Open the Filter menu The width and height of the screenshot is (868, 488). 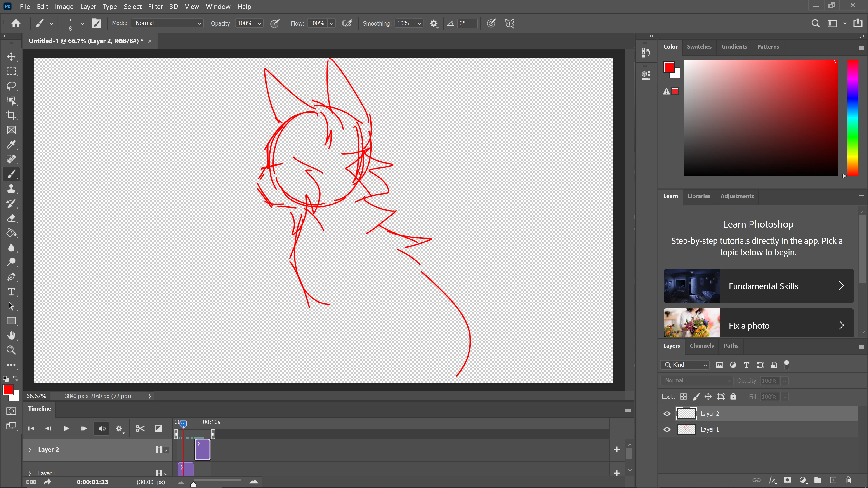(155, 6)
